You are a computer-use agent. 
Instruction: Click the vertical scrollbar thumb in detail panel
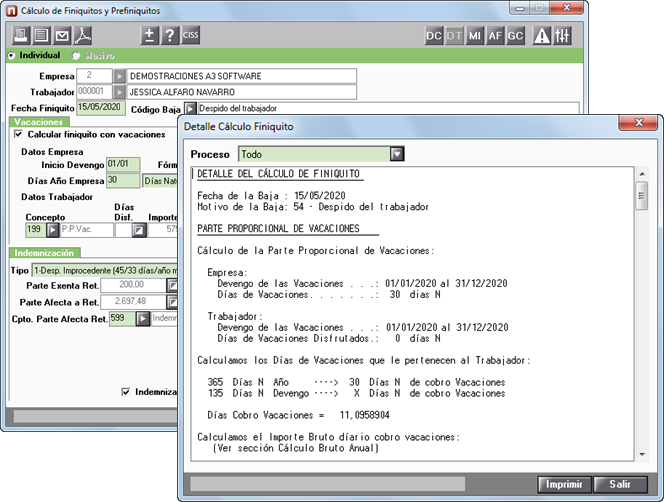click(642, 196)
